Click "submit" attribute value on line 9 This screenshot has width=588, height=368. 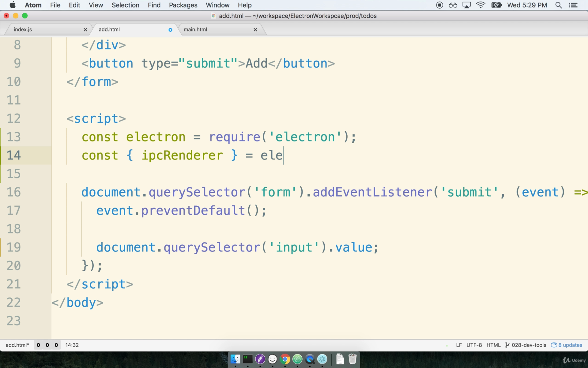[x=208, y=63]
